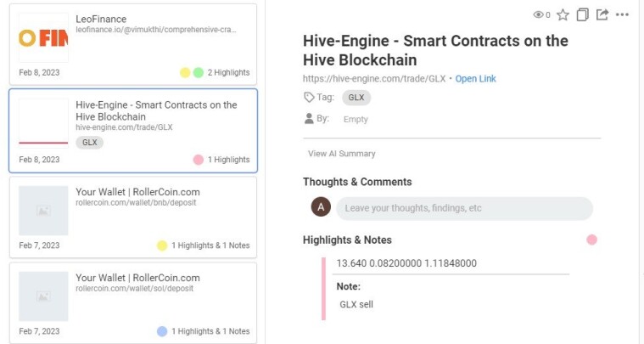
Task: Click the GLX sell note text
Action: pyautogui.click(x=356, y=305)
